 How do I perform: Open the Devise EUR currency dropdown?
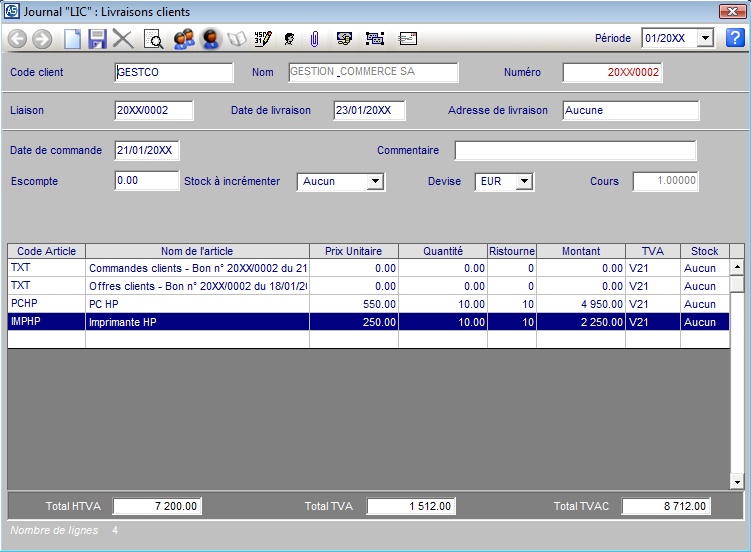tap(525, 182)
